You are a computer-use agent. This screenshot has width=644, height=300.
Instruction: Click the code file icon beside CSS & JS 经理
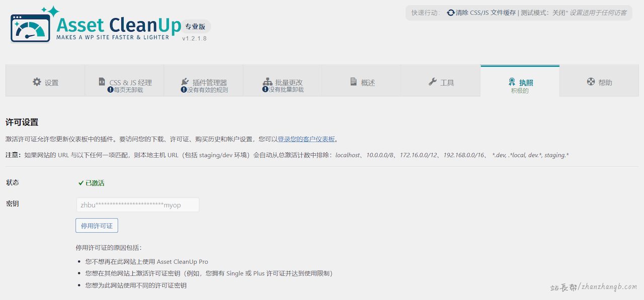click(x=102, y=82)
